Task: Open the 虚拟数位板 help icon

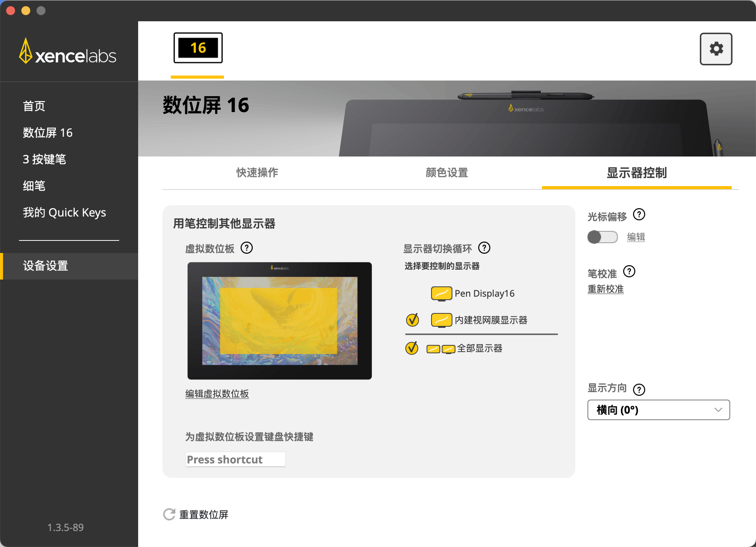Action: pos(247,248)
